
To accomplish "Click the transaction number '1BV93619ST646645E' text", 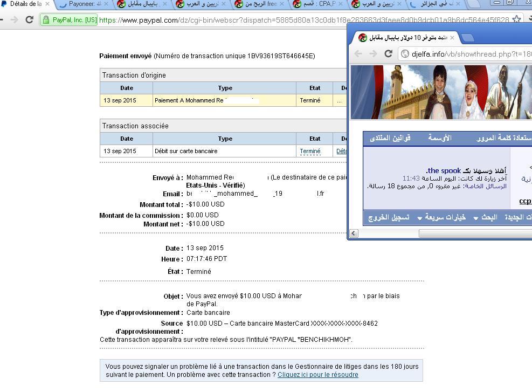I will pyautogui.click(x=281, y=56).
